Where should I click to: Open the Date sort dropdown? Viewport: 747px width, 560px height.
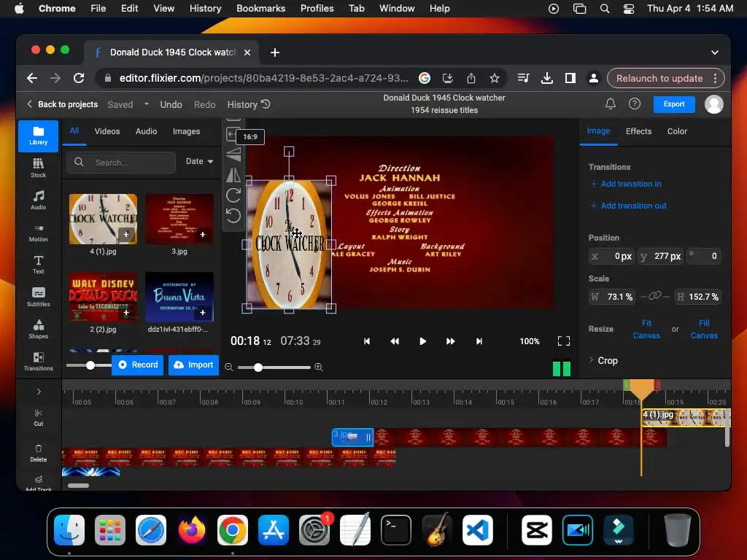click(x=199, y=161)
